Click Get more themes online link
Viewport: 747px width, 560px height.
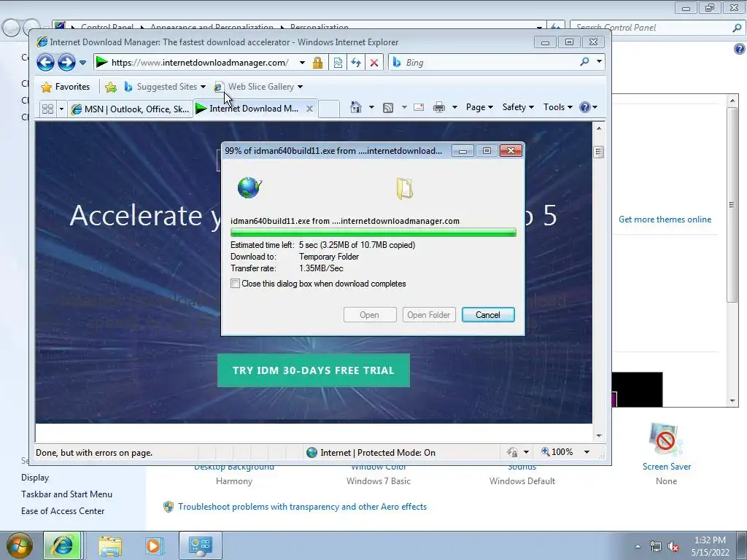pyautogui.click(x=665, y=219)
